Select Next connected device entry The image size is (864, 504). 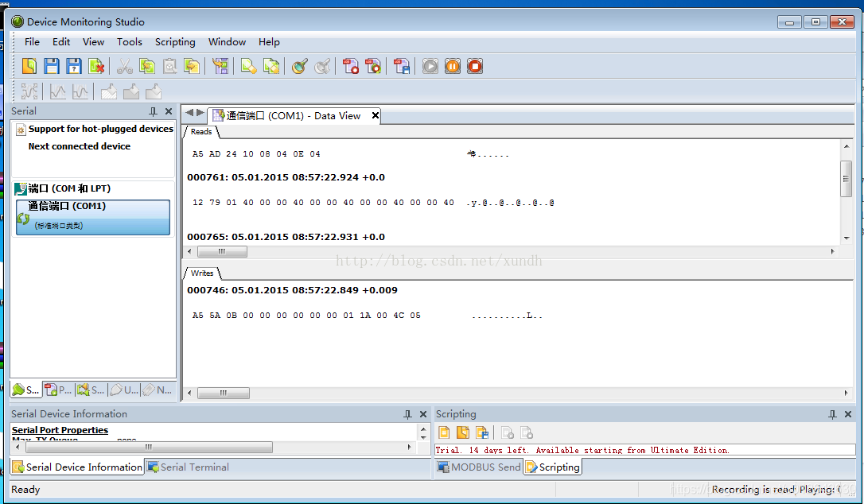point(80,146)
